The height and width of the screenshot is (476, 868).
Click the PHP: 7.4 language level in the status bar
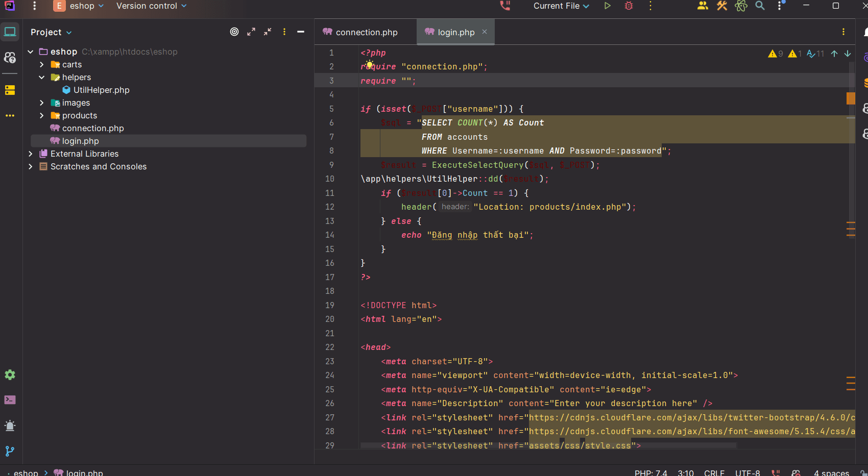point(650,472)
